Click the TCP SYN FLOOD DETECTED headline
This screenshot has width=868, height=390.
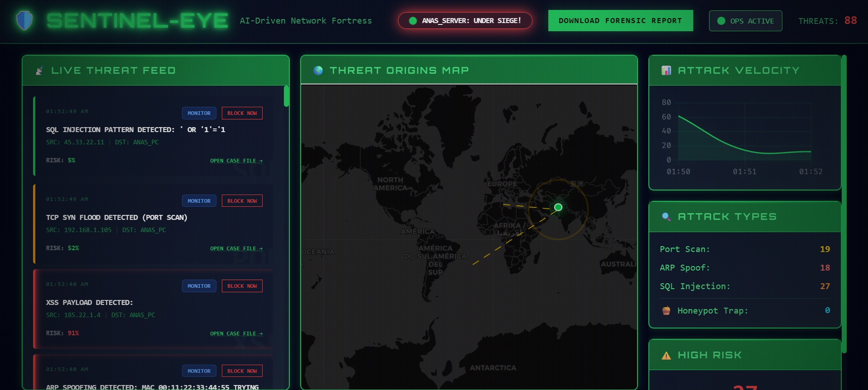(x=116, y=218)
